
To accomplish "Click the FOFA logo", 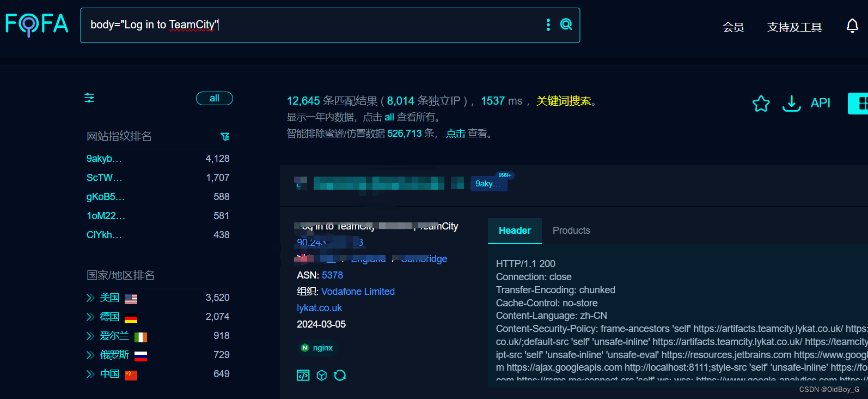I will pos(37,25).
